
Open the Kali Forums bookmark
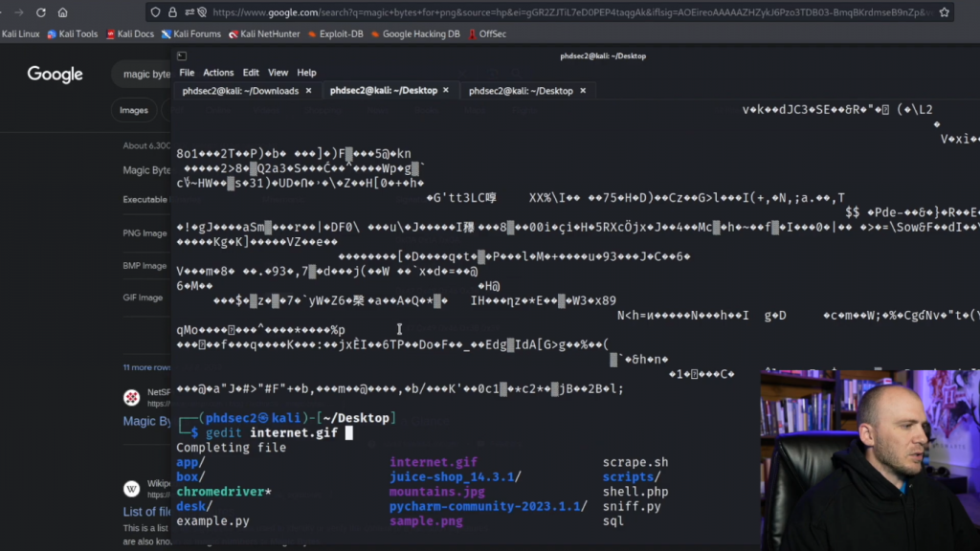(191, 33)
